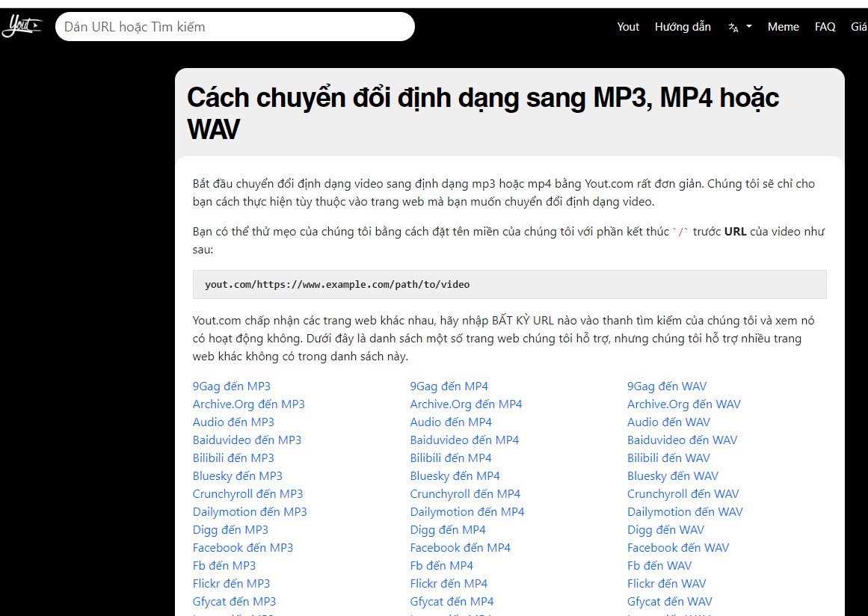Click the Yout logo icon
This screenshot has width=868, height=616.
(22, 26)
